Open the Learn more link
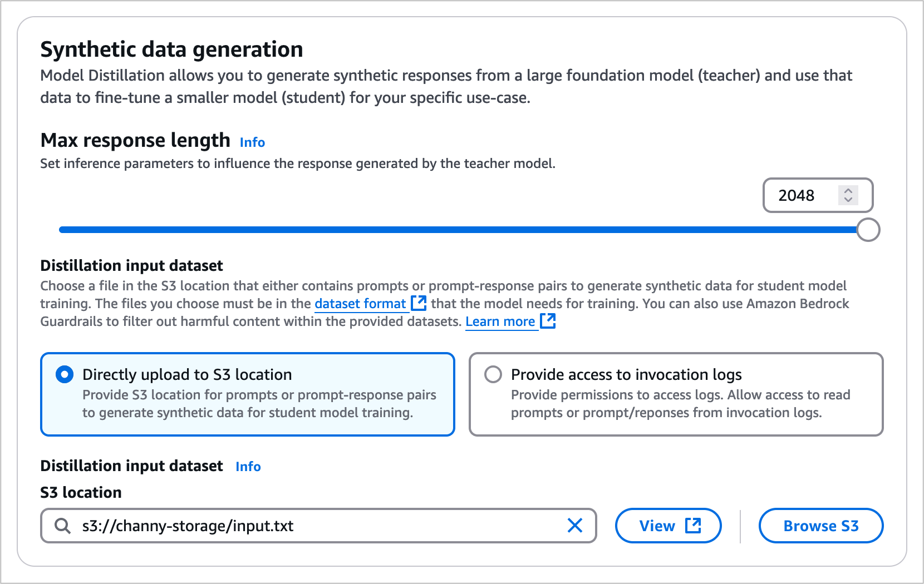 click(500, 321)
